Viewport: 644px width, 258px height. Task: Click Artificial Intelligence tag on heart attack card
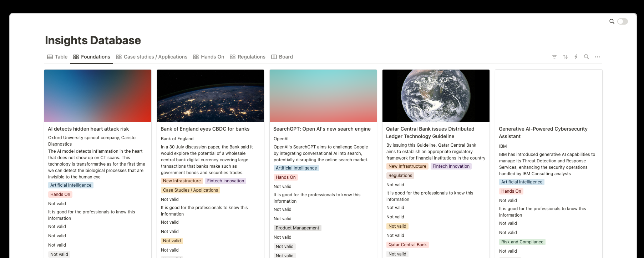click(x=71, y=185)
